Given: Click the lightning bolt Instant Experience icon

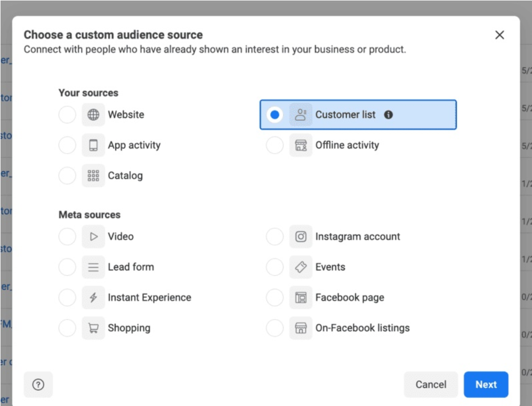Looking at the screenshot, I should [93, 298].
